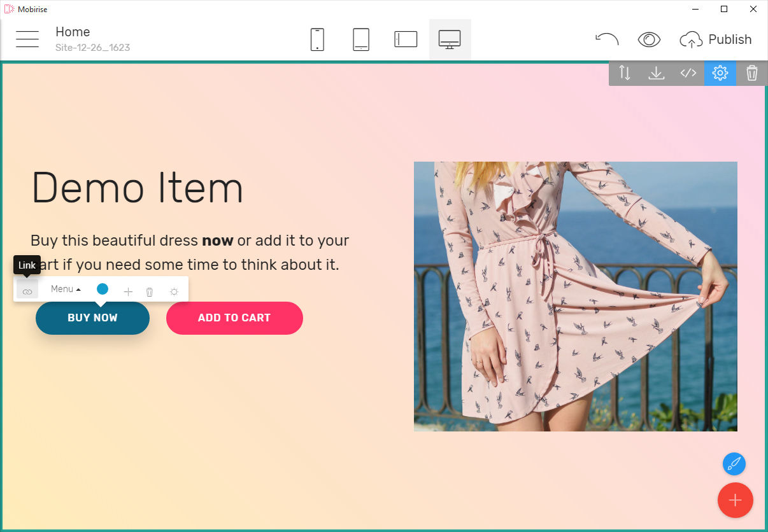Preview the site with the eye icon
This screenshot has width=768, height=532.
(649, 39)
